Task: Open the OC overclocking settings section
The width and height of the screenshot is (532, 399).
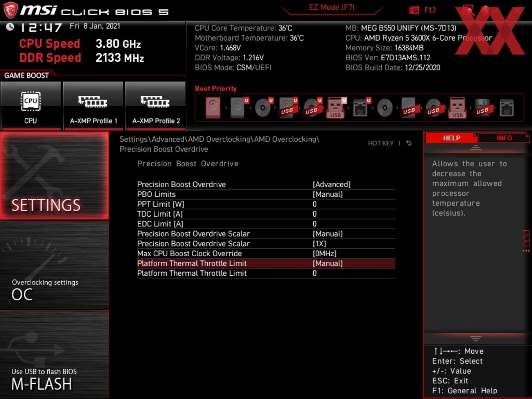Action: 54,266
